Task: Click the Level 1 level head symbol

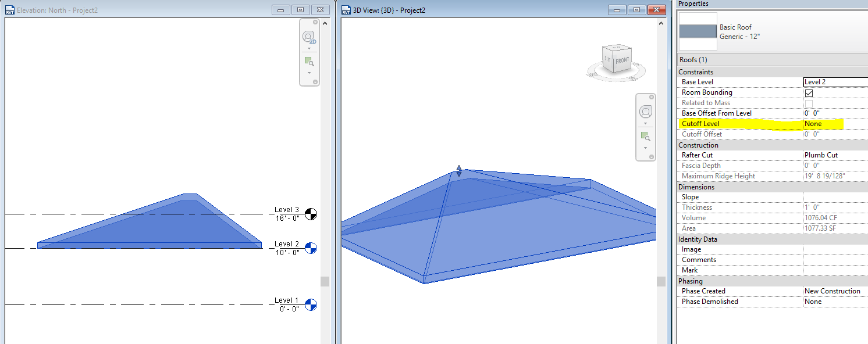Action: click(310, 305)
